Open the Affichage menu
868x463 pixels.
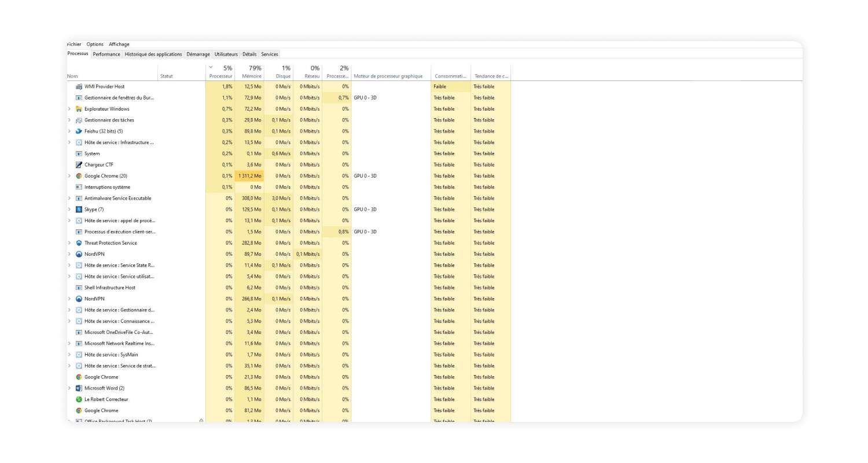click(119, 44)
